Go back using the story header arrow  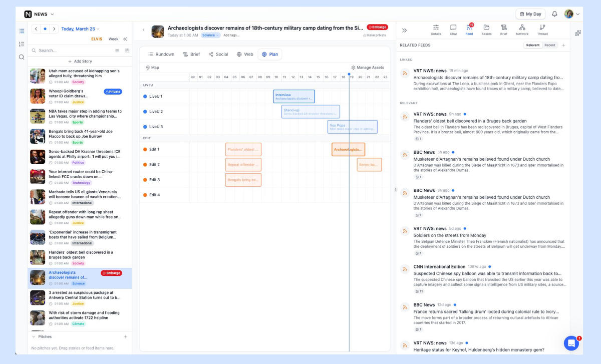pos(144,30)
